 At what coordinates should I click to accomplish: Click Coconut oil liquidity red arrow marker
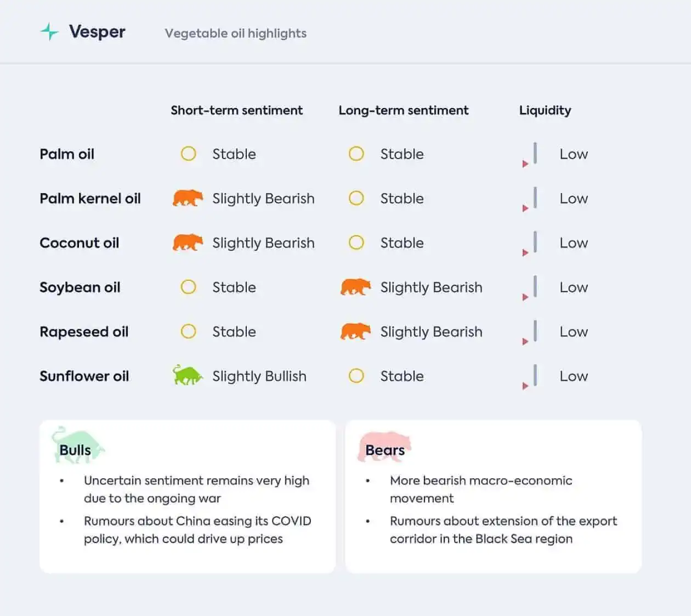(525, 253)
